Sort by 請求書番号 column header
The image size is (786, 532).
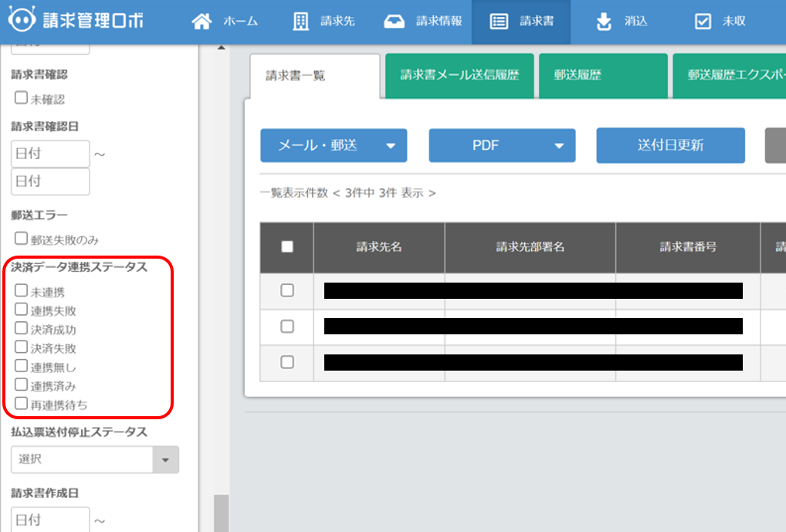click(687, 247)
